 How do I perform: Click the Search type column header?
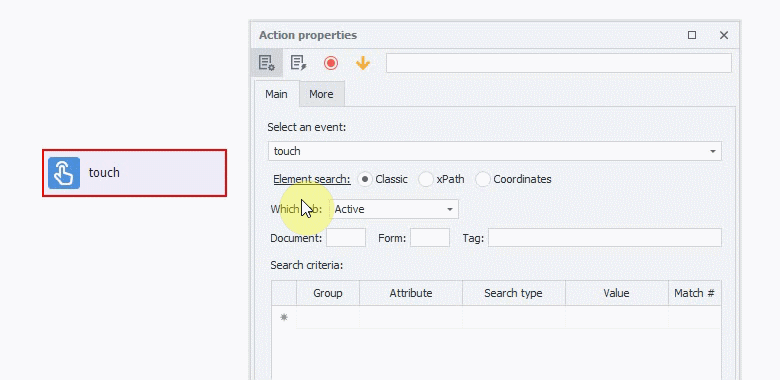click(513, 293)
